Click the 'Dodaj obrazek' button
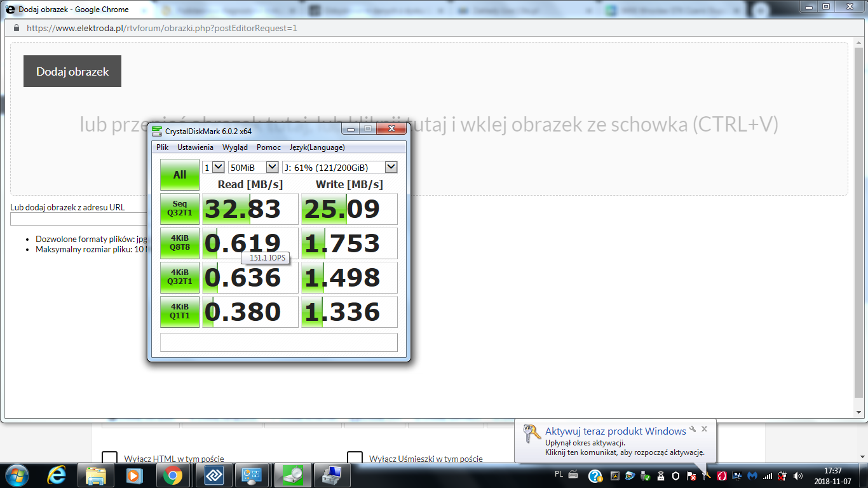Viewport: 868px width, 488px height. pyautogui.click(x=72, y=71)
